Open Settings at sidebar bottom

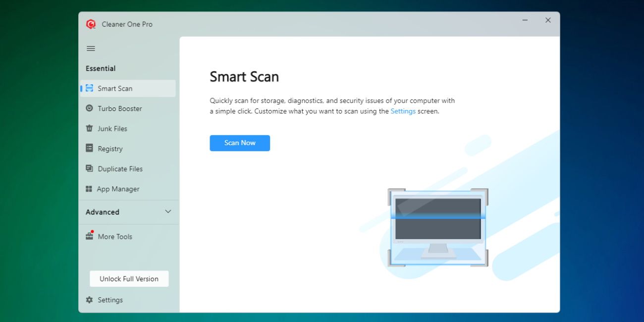pyautogui.click(x=110, y=300)
